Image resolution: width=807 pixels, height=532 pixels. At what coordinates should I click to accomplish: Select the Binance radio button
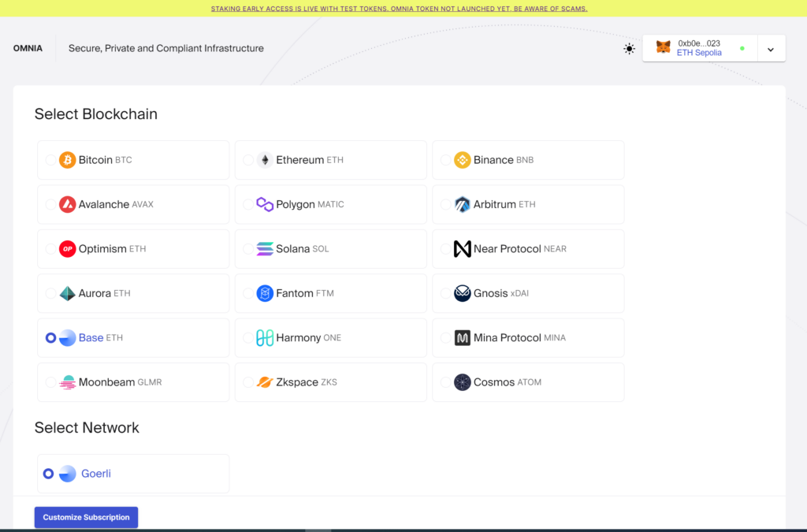click(446, 160)
